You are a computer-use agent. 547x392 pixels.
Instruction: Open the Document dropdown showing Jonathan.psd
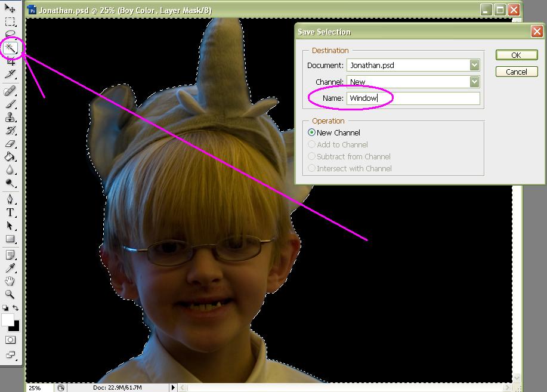coord(413,65)
